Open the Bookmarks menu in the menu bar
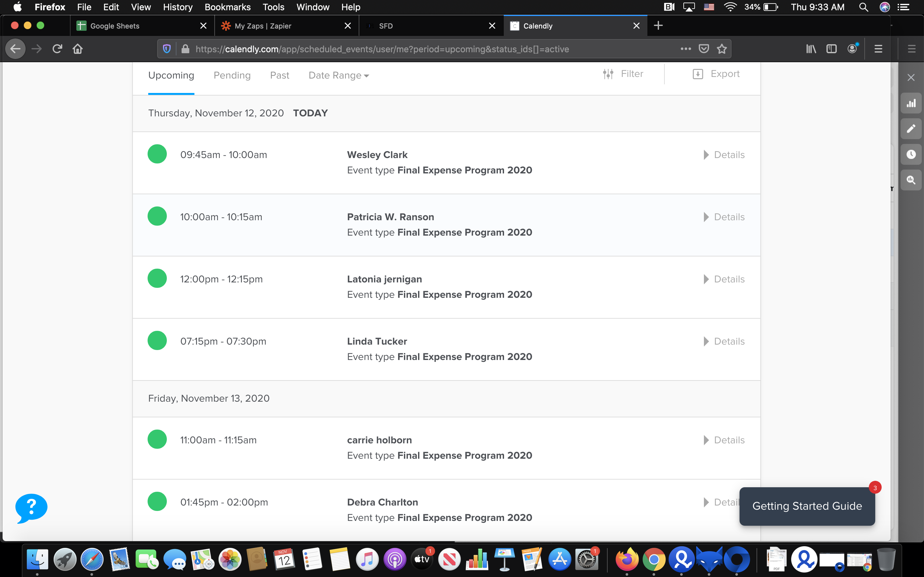Image resolution: width=924 pixels, height=577 pixels. (x=227, y=7)
